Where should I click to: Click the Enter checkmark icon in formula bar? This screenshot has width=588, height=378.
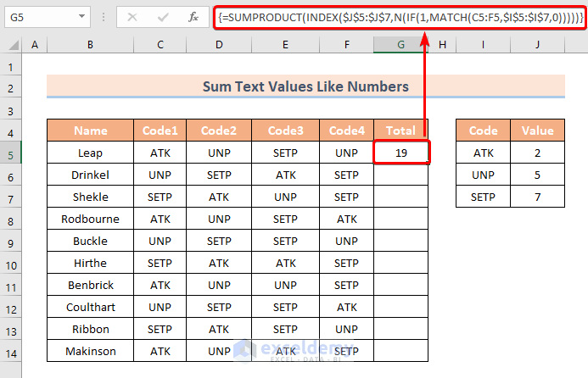162,16
